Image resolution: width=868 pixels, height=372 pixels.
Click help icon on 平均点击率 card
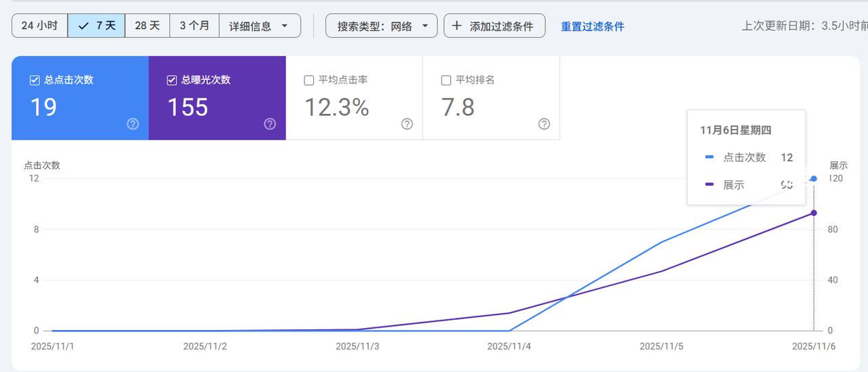pyautogui.click(x=407, y=124)
